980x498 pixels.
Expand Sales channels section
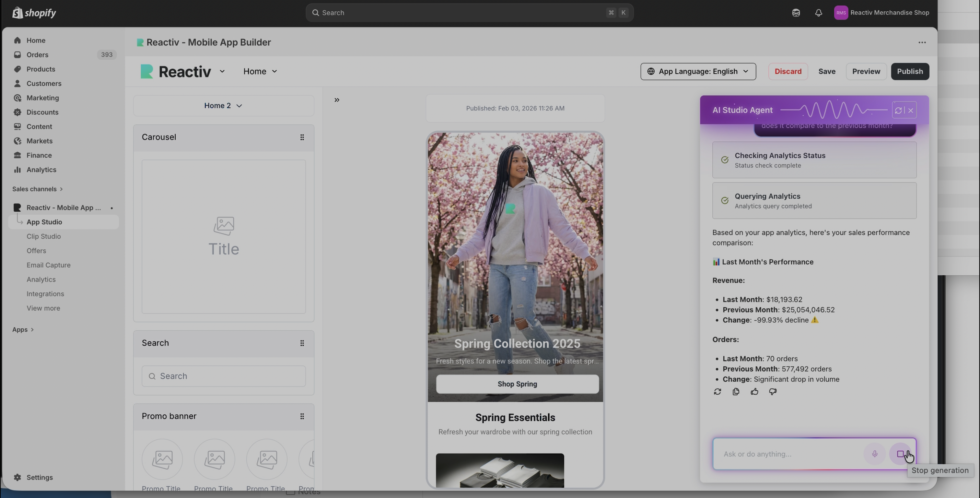click(x=37, y=189)
